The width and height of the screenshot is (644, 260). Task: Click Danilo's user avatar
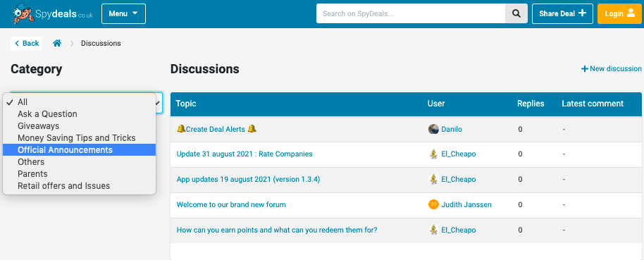pos(433,130)
